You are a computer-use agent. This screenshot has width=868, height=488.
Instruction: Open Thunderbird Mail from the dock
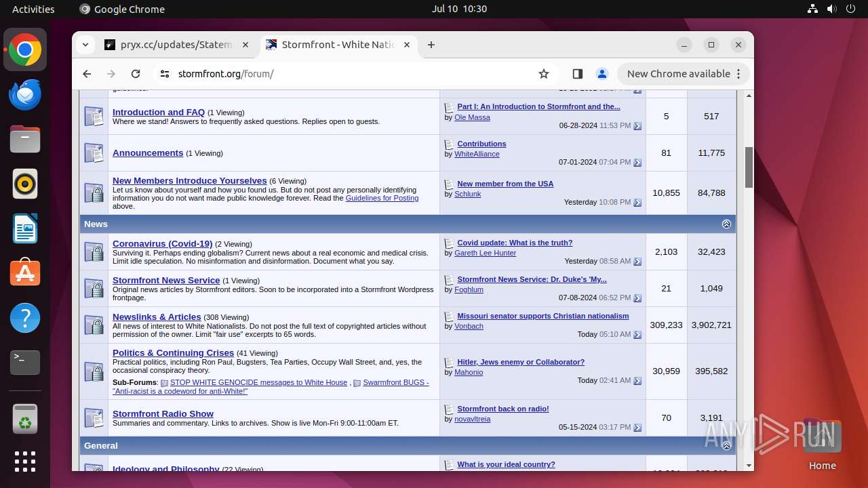click(25, 95)
